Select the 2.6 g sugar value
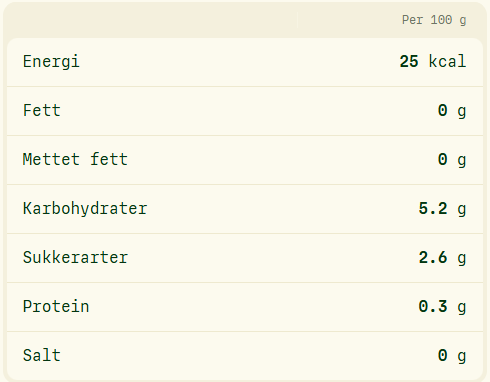The height and width of the screenshot is (382, 490). point(442,258)
